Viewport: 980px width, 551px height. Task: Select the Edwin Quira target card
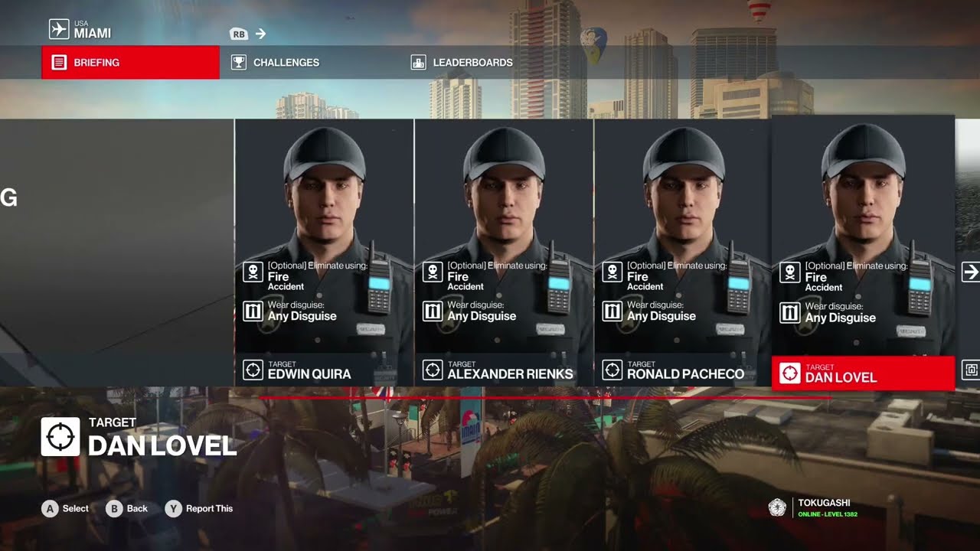point(324,253)
